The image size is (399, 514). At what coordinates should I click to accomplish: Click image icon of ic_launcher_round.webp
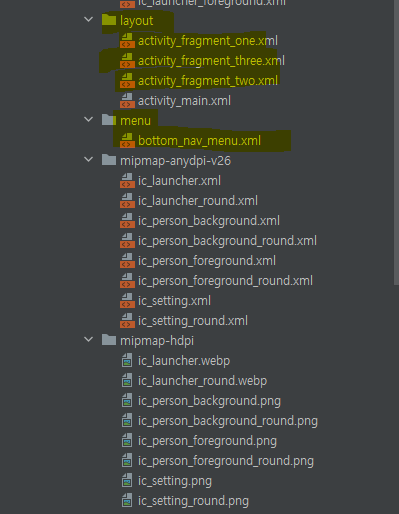[x=127, y=381]
